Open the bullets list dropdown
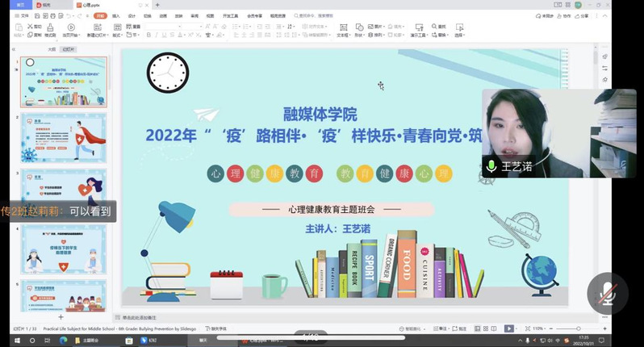This screenshot has width=644, height=347. (239, 27)
